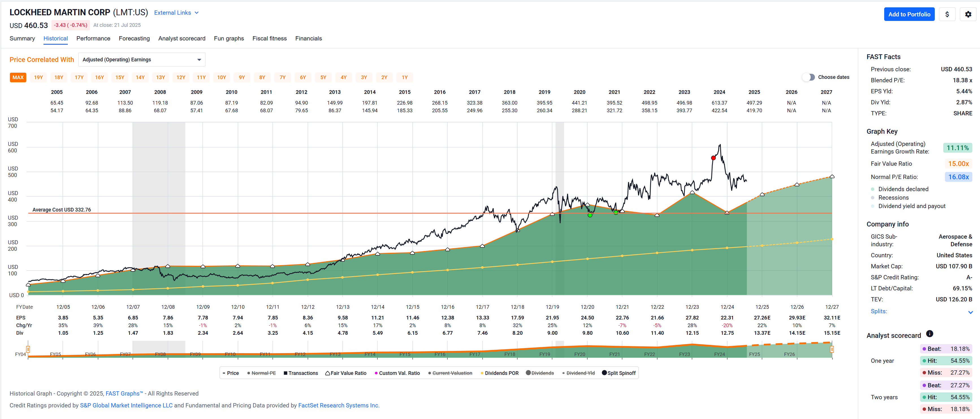
Task: Toggle Normal PE series in legend
Action: pos(261,373)
